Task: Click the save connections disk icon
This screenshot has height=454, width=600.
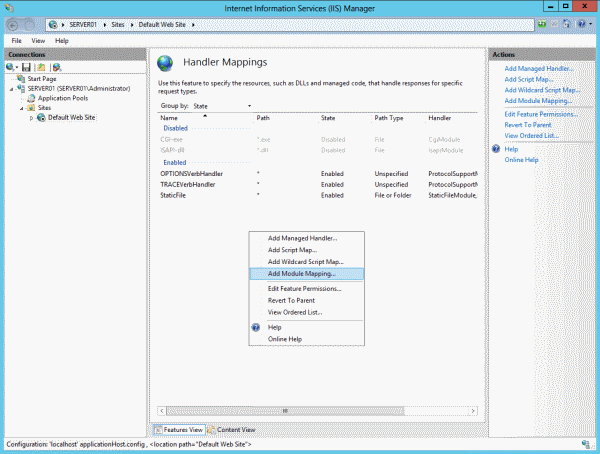Action: coord(26,67)
